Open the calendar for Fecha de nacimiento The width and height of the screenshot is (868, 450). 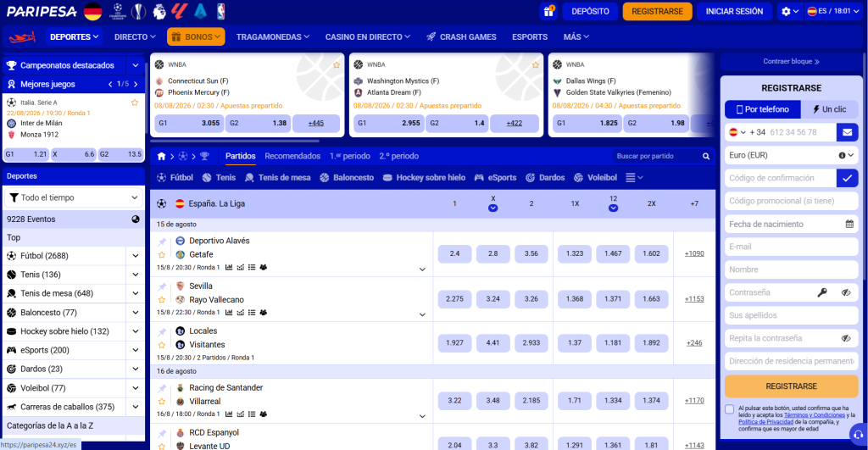coord(849,225)
